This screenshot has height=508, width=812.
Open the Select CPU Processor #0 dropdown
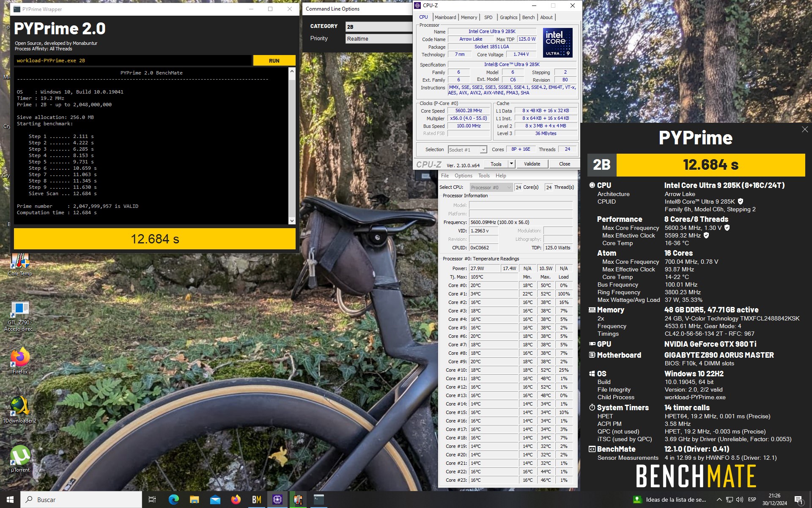click(x=491, y=187)
